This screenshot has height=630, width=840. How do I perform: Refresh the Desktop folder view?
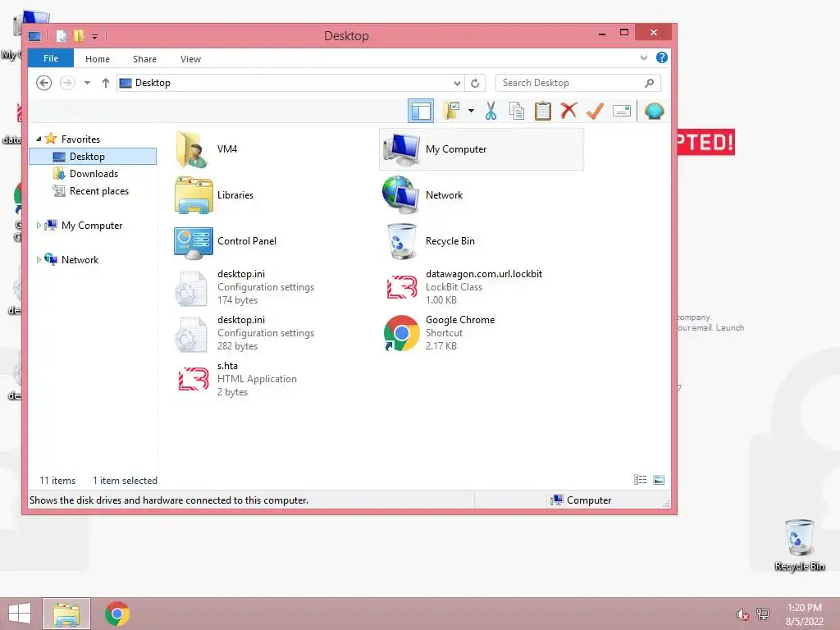pyautogui.click(x=475, y=83)
